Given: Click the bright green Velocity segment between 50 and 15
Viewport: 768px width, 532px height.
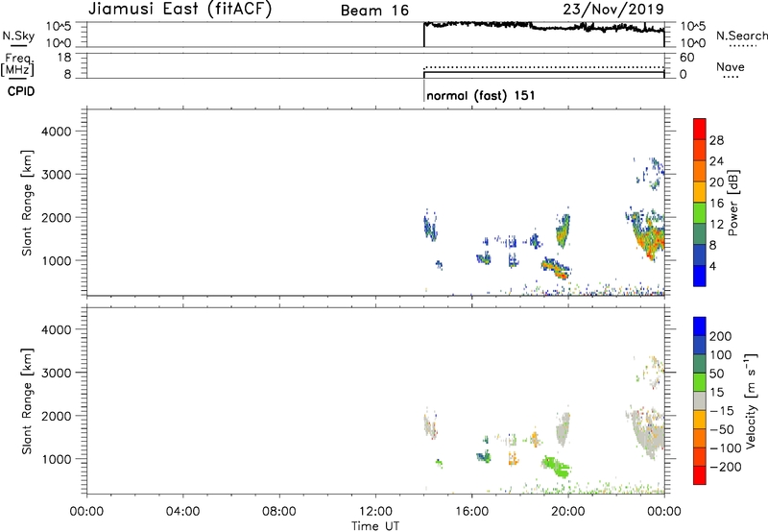Looking at the screenshot, I should point(700,382).
